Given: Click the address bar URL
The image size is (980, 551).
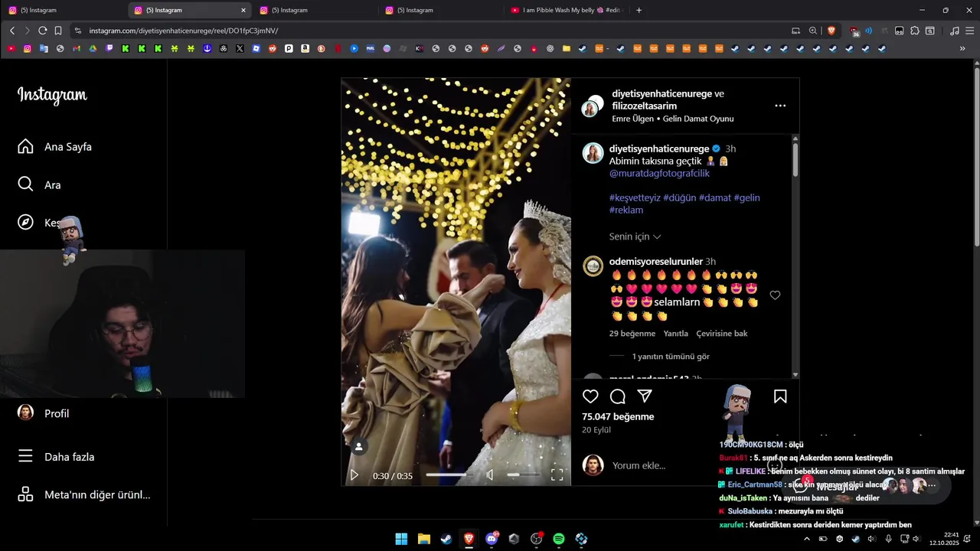Looking at the screenshot, I should [x=183, y=31].
